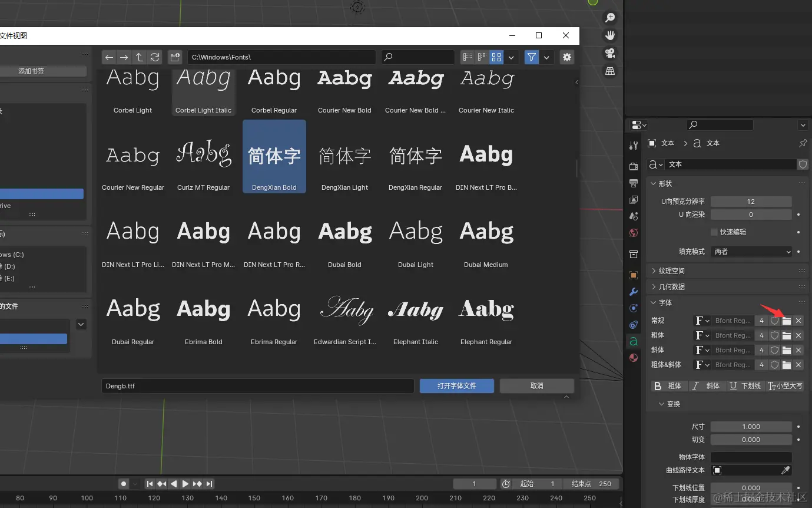This screenshot has width=812, height=508.
Task: Open the Output properties tab
Action: click(x=634, y=183)
